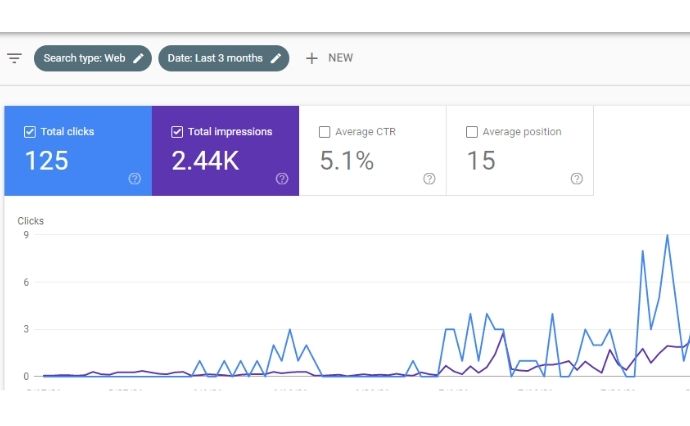Select the 125 total clicks value
Viewport: 690px width, 426px height.
click(x=46, y=161)
